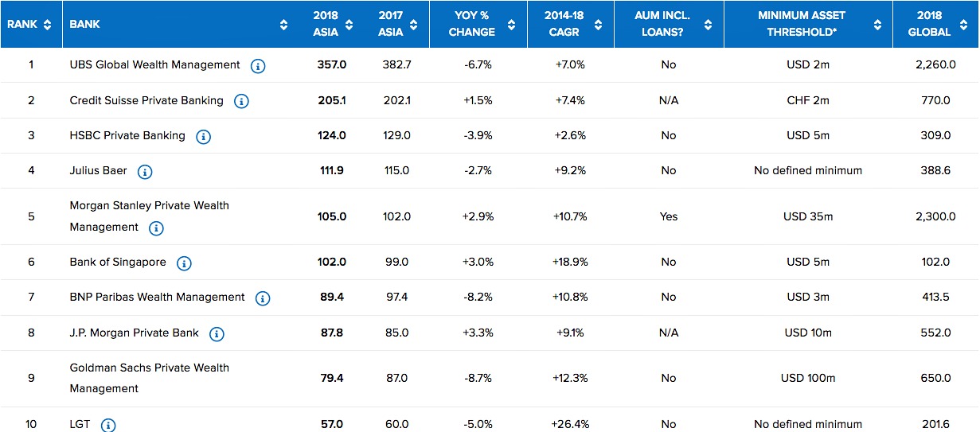Sort table by Rank column arrows
980x432 pixels.
[48, 25]
